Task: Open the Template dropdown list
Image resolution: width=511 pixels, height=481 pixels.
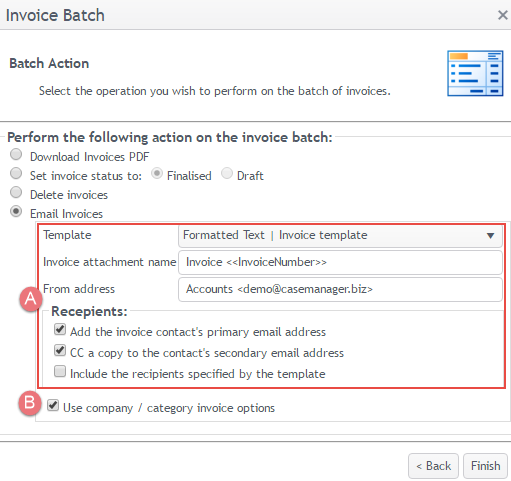Action: pyautogui.click(x=340, y=236)
